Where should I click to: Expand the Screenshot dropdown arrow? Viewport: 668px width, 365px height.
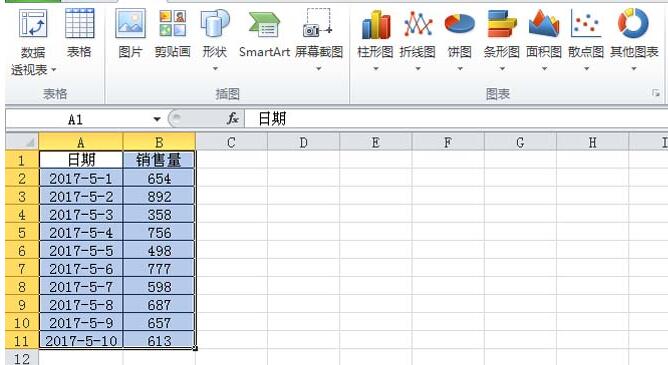[318, 69]
